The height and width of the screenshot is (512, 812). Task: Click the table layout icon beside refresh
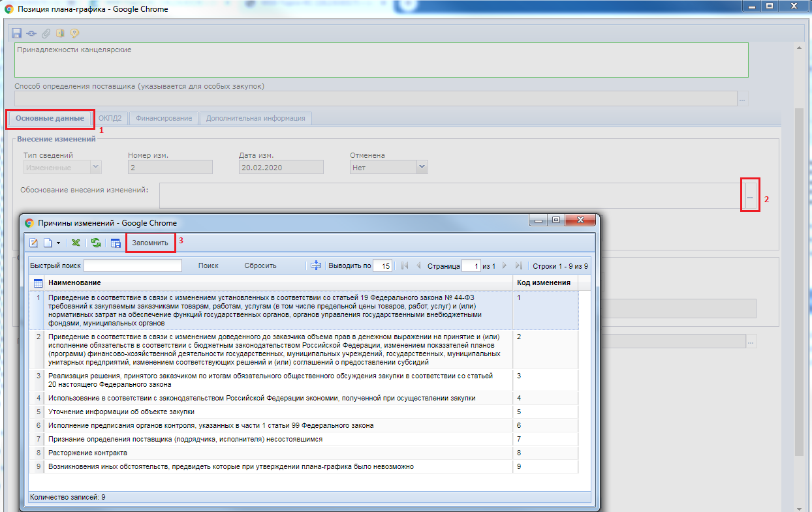pos(116,243)
